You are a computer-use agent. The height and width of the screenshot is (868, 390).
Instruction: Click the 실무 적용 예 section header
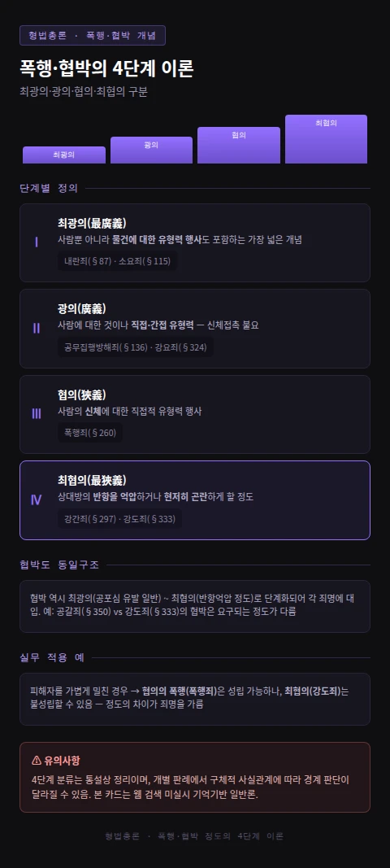pyautogui.click(x=52, y=657)
